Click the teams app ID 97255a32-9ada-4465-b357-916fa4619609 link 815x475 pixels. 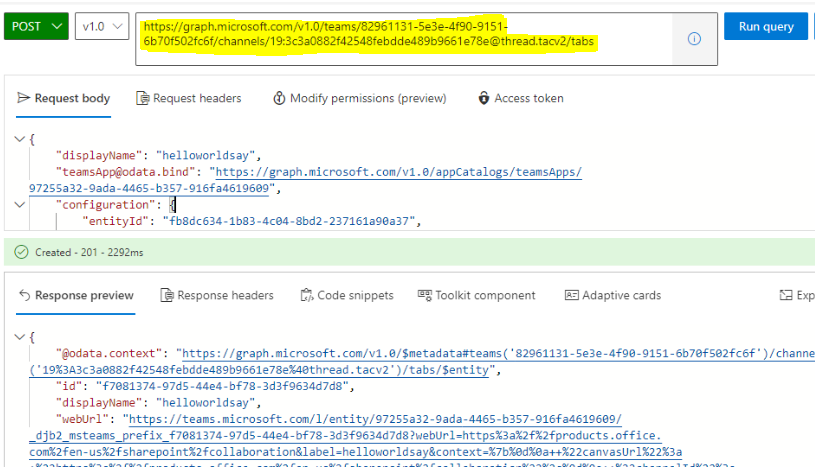[149, 188]
